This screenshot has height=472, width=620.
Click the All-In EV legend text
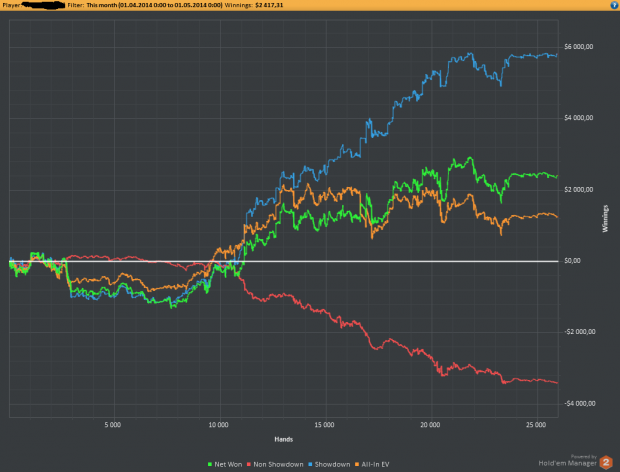[x=375, y=464]
